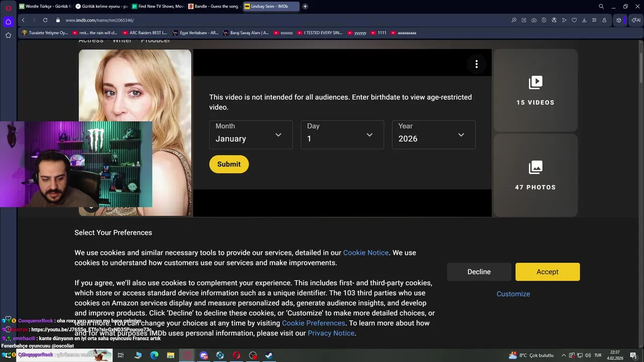Go forward with the forward arrow
644x362 pixels.
click(x=34, y=20)
